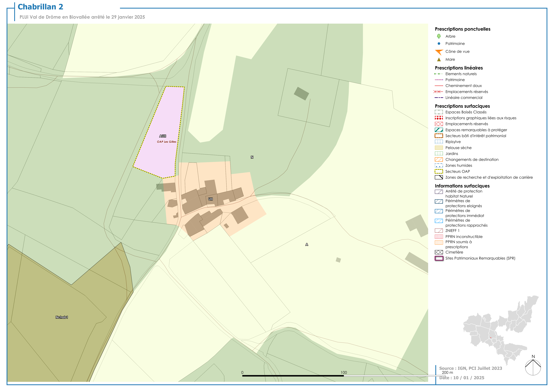Click the Arbre tree legend icon
The image size is (554, 392).
(439, 36)
